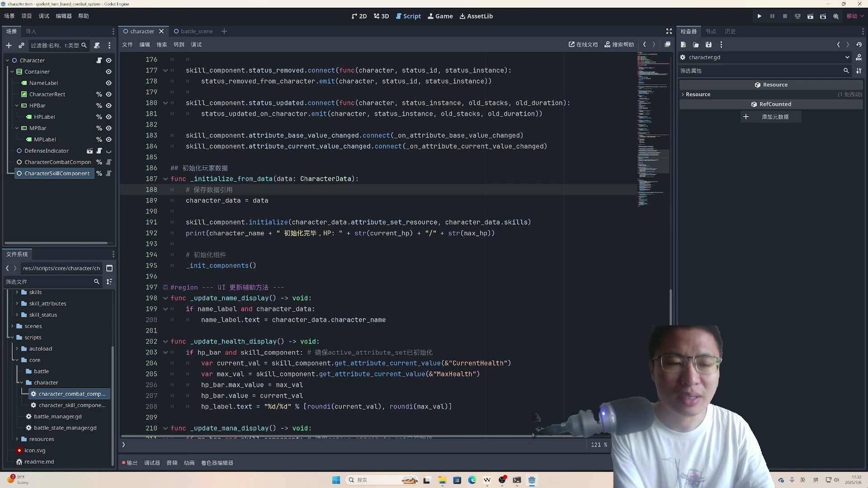Create new resource in inspector

(684, 45)
